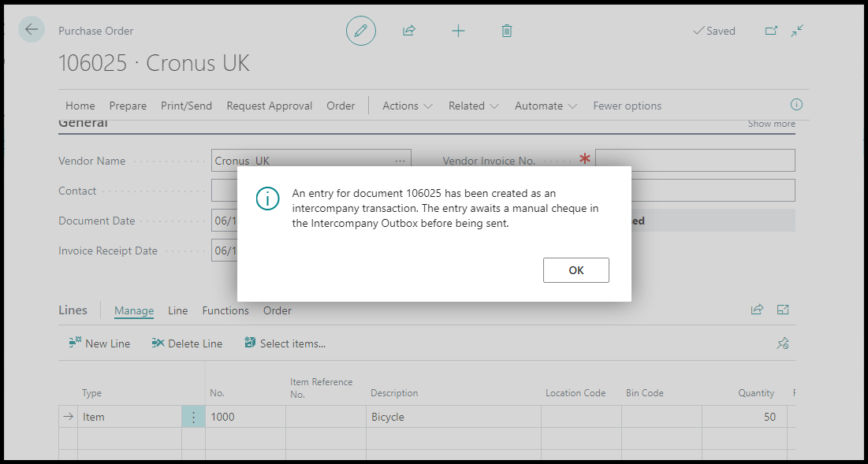
Task: Open the Prepare tab
Action: click(128, 106)
